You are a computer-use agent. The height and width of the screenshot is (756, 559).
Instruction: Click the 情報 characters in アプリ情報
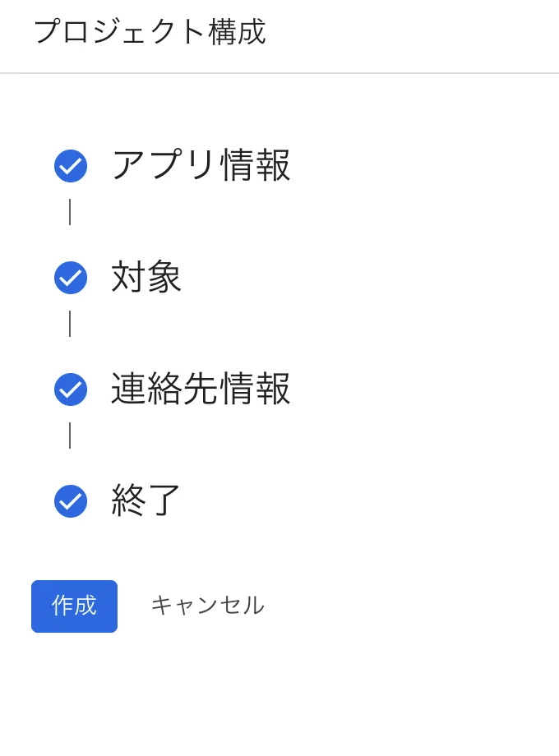click(x=256, y=165)
